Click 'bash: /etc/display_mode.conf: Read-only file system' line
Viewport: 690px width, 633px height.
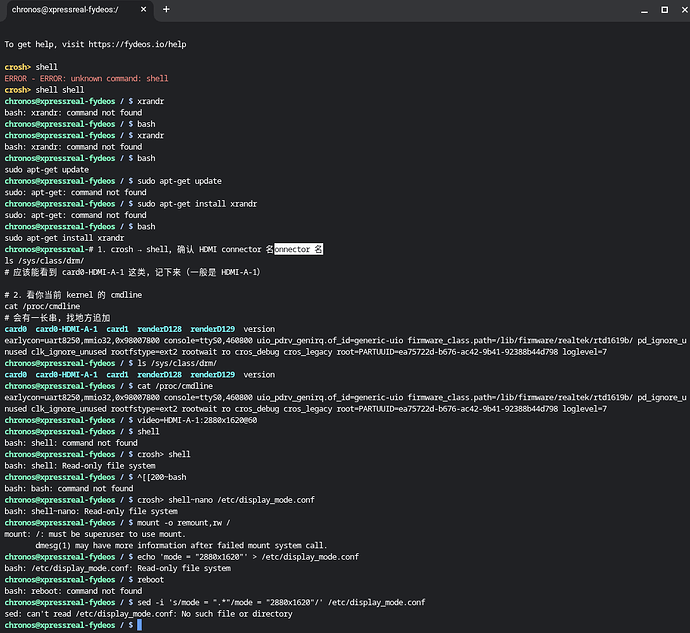coord(117,568)
